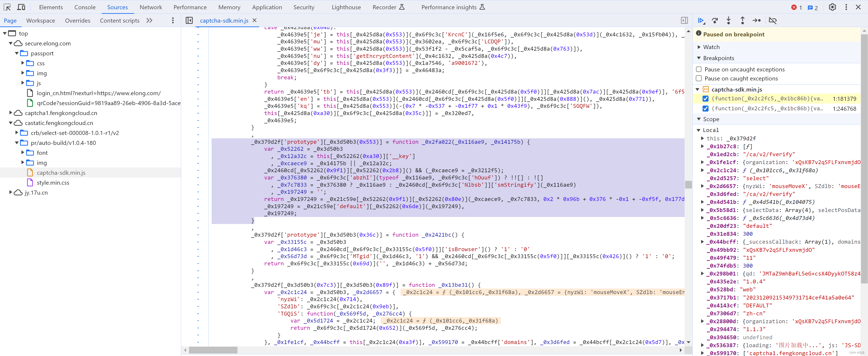Open the qrCode sessionGuid file entry
This screenshot has width=868, height=356.
[x=108, y=103]
